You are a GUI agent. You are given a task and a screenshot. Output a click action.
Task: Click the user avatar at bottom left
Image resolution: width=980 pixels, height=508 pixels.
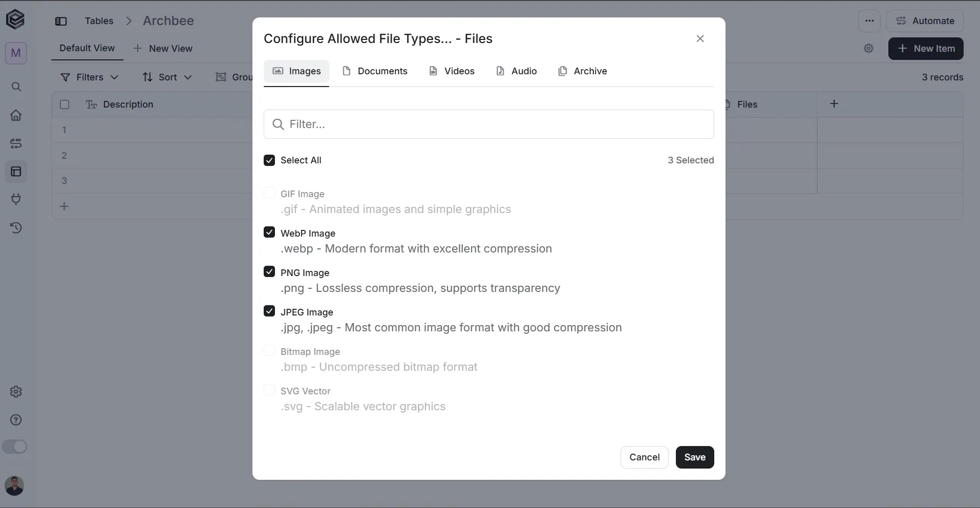pos(14,485)
